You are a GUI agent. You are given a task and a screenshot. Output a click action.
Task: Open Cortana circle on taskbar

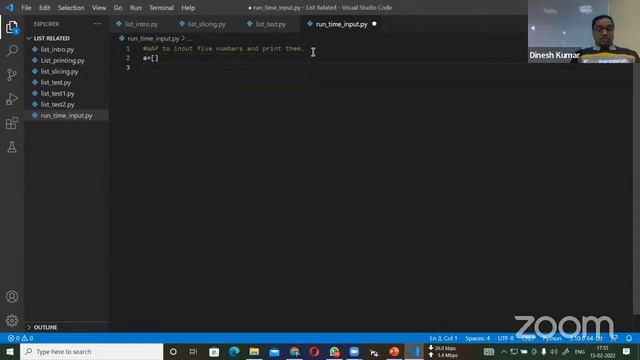[173, 351]
